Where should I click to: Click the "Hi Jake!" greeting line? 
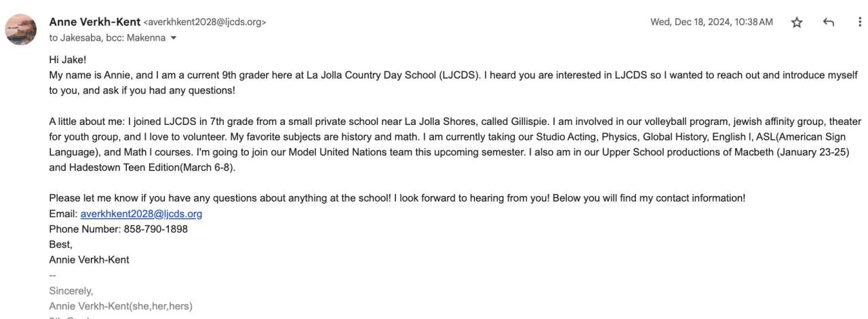click(x=67, y=60)
